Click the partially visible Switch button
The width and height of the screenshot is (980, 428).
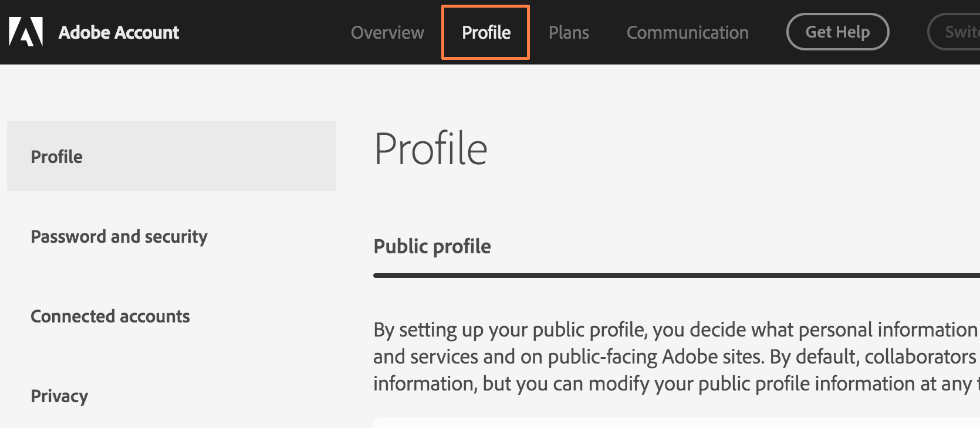click(x=954, y=32)
